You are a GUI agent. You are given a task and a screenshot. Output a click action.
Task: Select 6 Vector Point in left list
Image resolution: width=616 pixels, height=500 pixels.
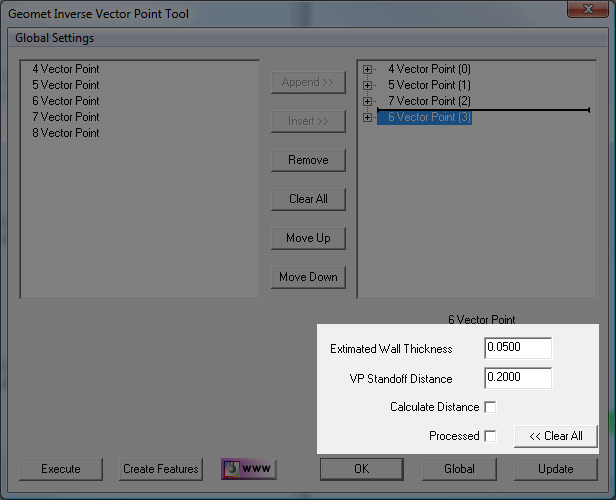(x=66, y=101)
